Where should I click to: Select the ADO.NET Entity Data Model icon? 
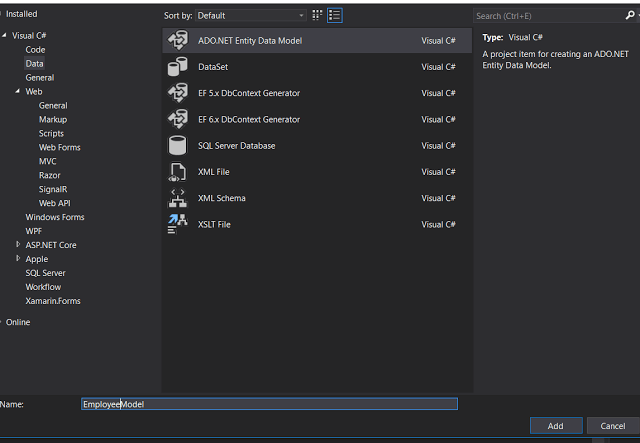[x=178, y=41]
